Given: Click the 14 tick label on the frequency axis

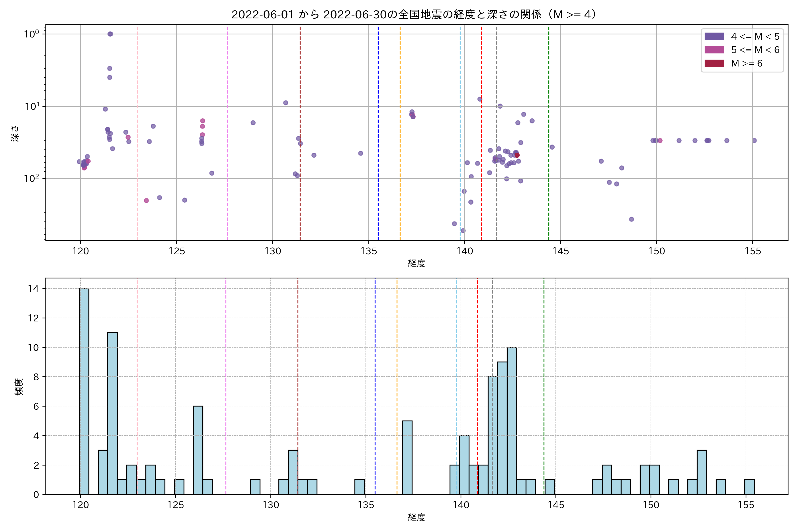Looking at the screenshot, I should click(x=34, y=289).
